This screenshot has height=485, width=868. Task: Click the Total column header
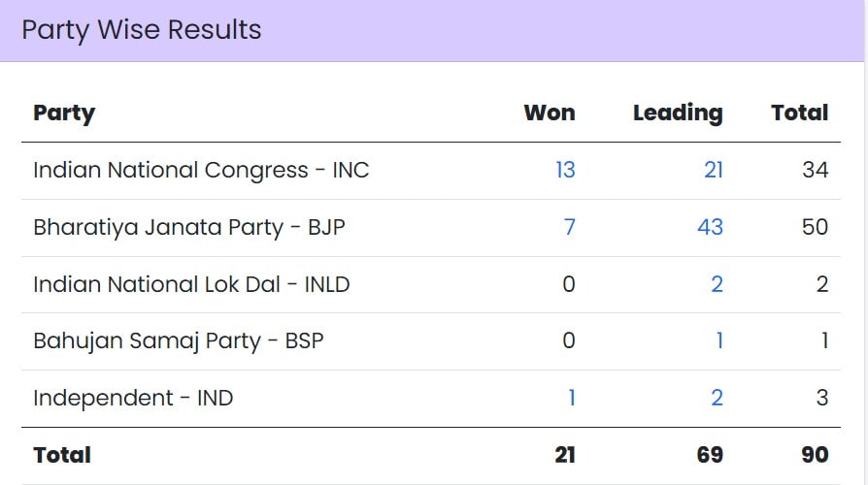tap(799, 113)
